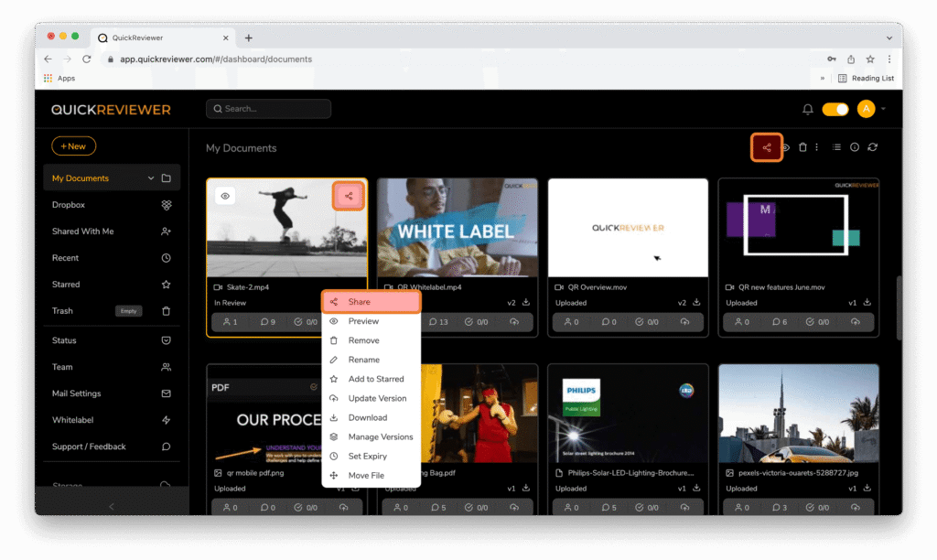Click share icon on Skate-2.mp4 thumbnail
This screenshot has width=937, height=560.
point(348,196)
